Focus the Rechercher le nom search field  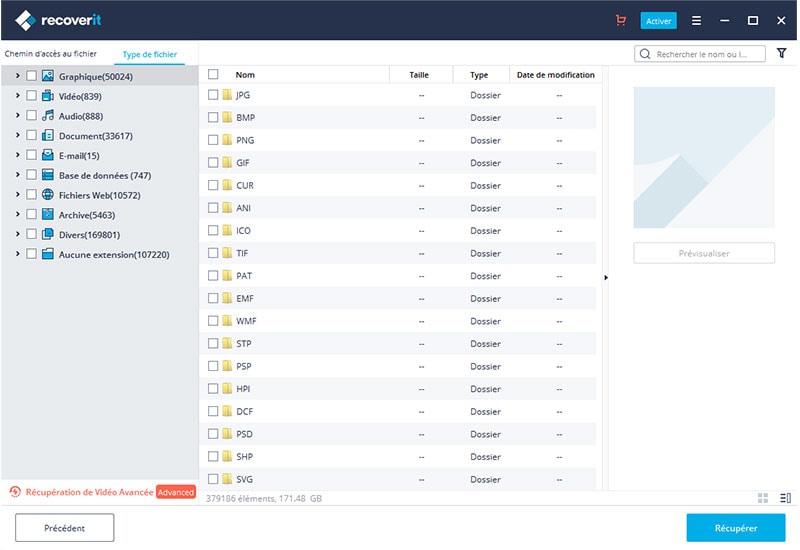[700, 54]
